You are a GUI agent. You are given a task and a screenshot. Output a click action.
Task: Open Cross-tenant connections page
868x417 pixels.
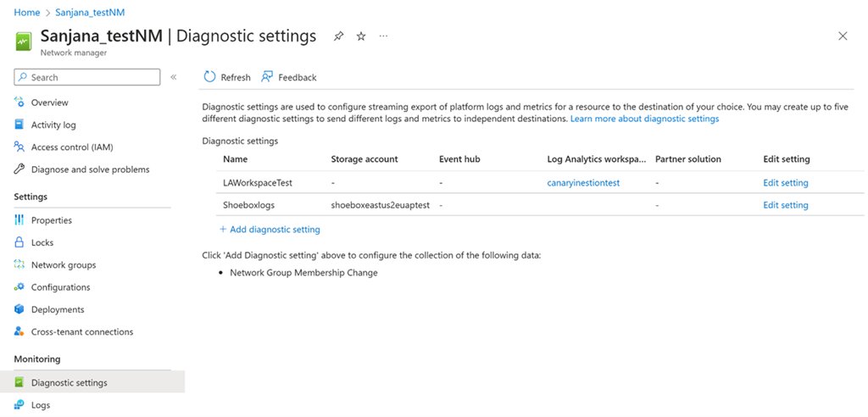82,332
